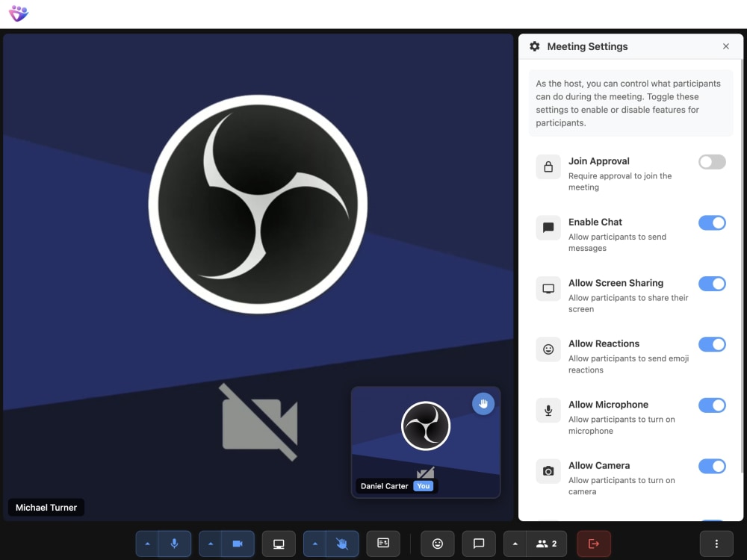Click 'Allow participants to send messages' text
The height and width of the screenshot is (560, 747).
(617, 243)
